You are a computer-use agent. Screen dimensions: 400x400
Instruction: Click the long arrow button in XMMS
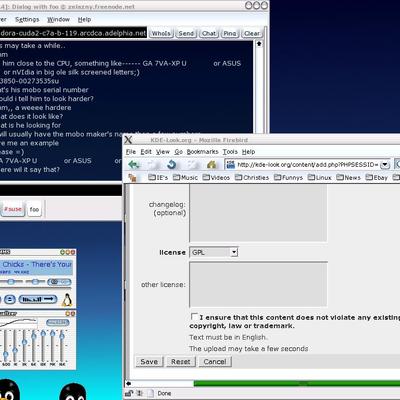[38, 299]
